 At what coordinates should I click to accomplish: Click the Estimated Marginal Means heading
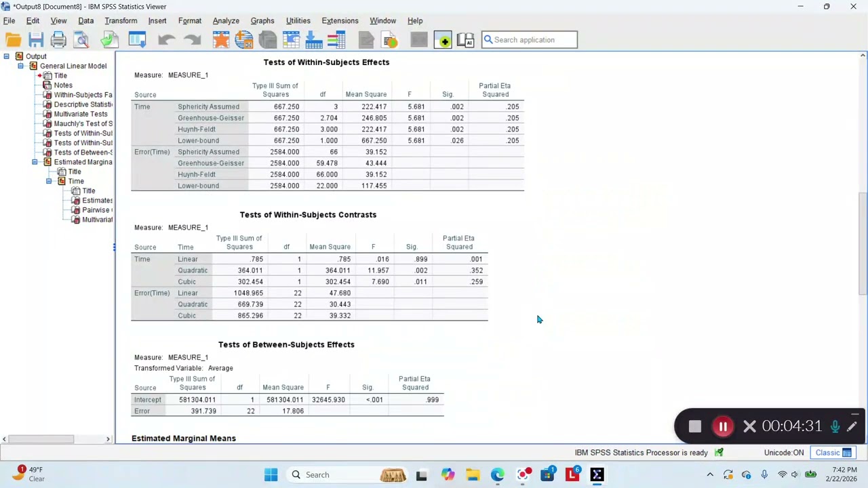click(x=184, y=439)
